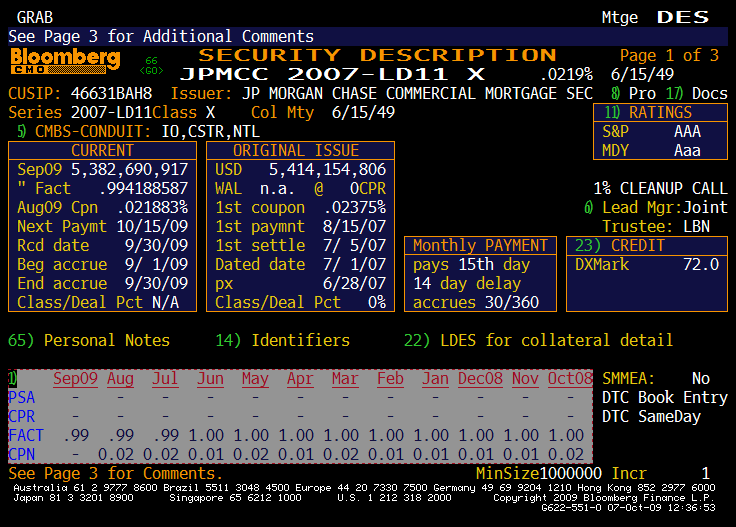The height and width of the screenshot is (527, 736).
Task: Click the DXMark value 72.0
Action: tap(701, 264)
